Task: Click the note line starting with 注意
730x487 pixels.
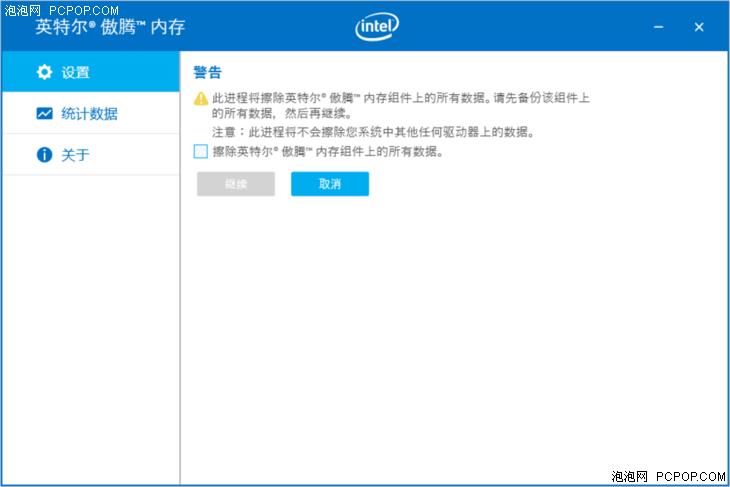Action: tap(373, 132)
